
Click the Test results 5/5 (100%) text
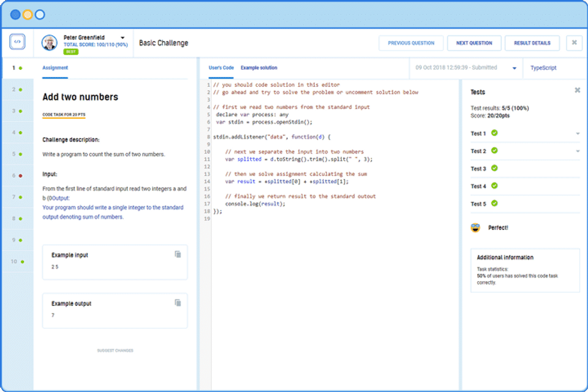[x=500, y=108]
